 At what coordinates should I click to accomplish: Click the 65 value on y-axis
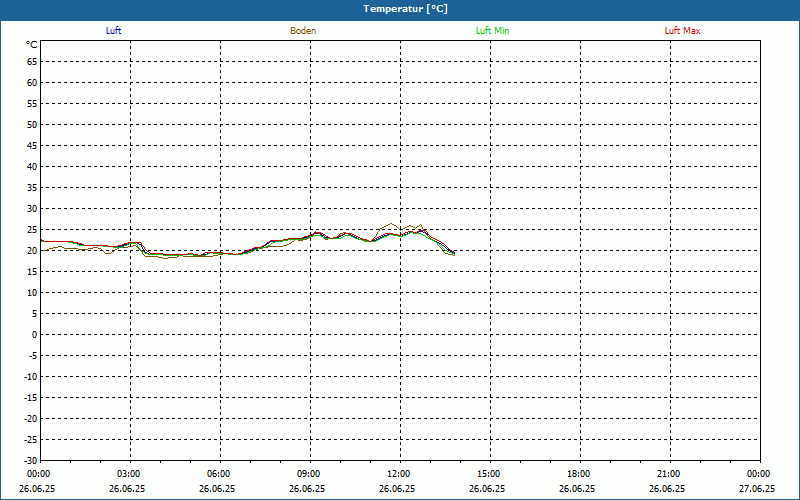[x=32, y=62]
